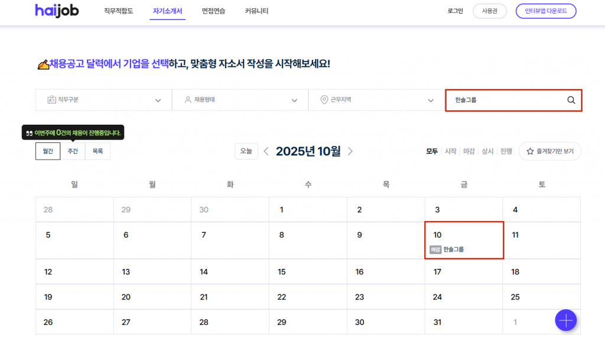Viewport: 605px width, 364px height.
Task: Open the 직무적합도 menu
Action: point(119,11)
